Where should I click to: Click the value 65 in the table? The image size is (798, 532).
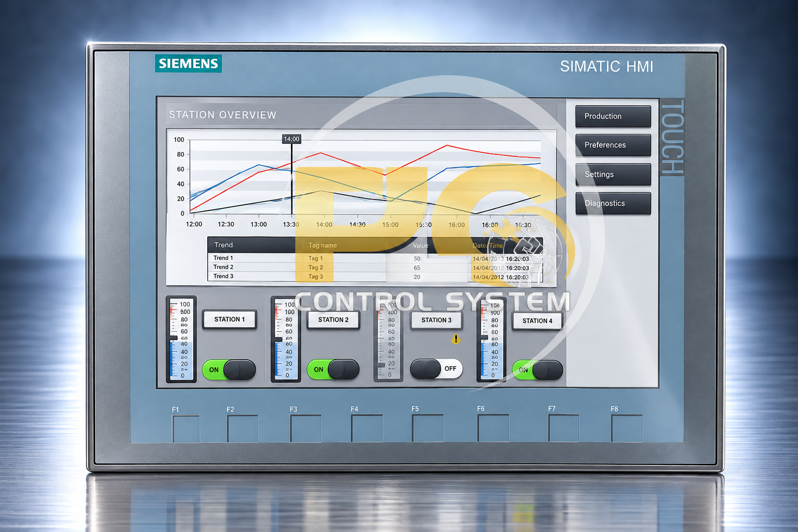pyautogui.click(x=417, y=268)
